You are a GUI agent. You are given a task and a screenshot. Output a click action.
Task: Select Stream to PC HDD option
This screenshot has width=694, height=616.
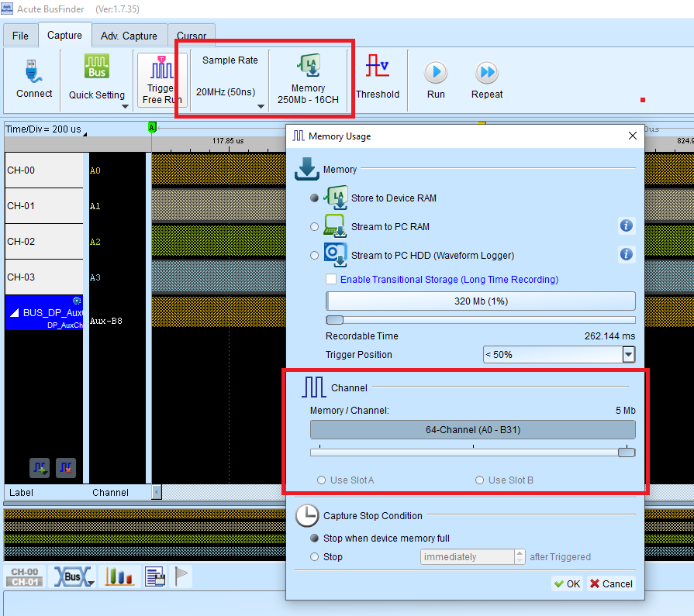(314, 256)
